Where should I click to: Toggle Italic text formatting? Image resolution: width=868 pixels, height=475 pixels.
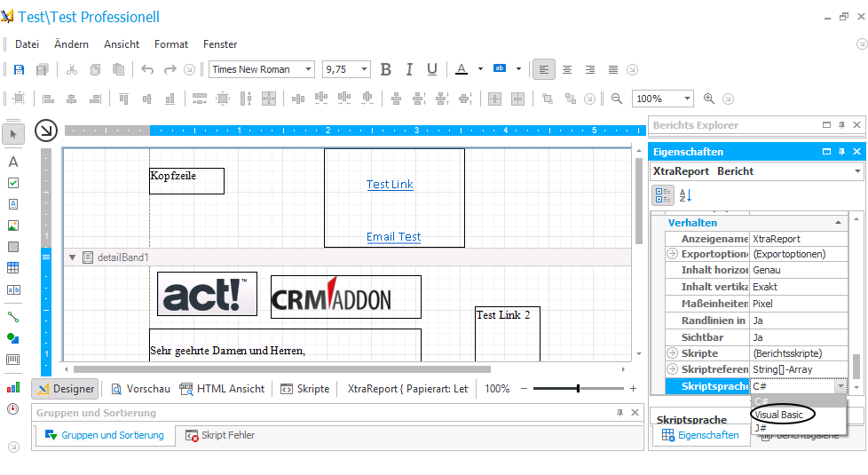tap(409, 70)
